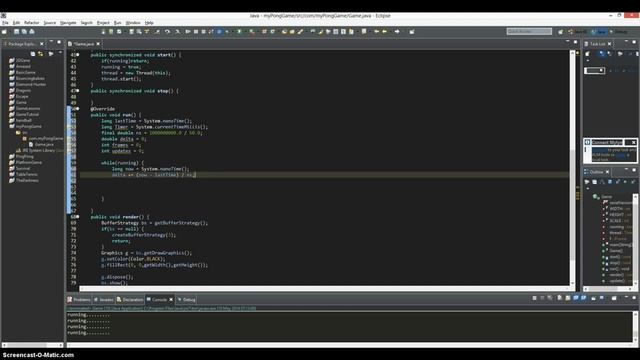
Task: Focus the Quick Access search field
Action: (529, 31)
